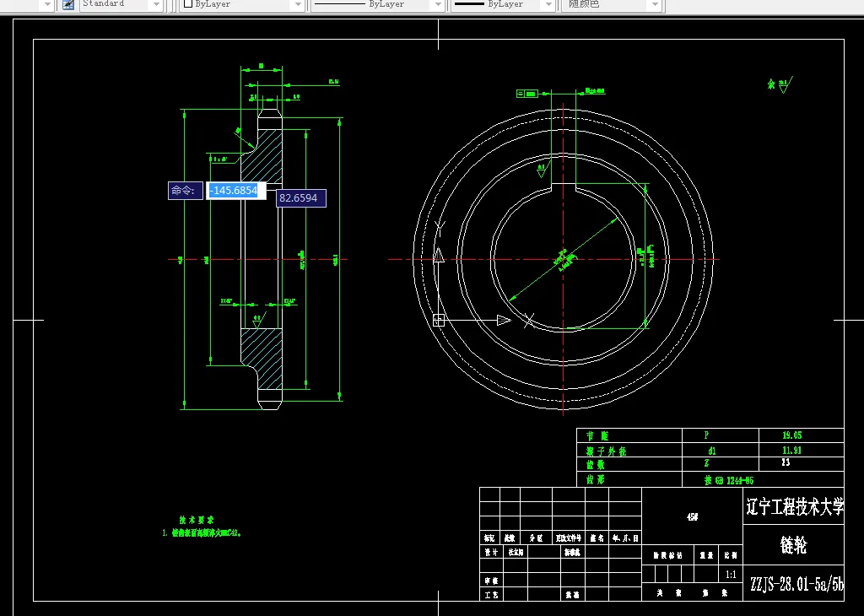The height and width of the screenshot is (616, 864).
Task: Click the ByLayer color swatch square
Action: [188, 4]
